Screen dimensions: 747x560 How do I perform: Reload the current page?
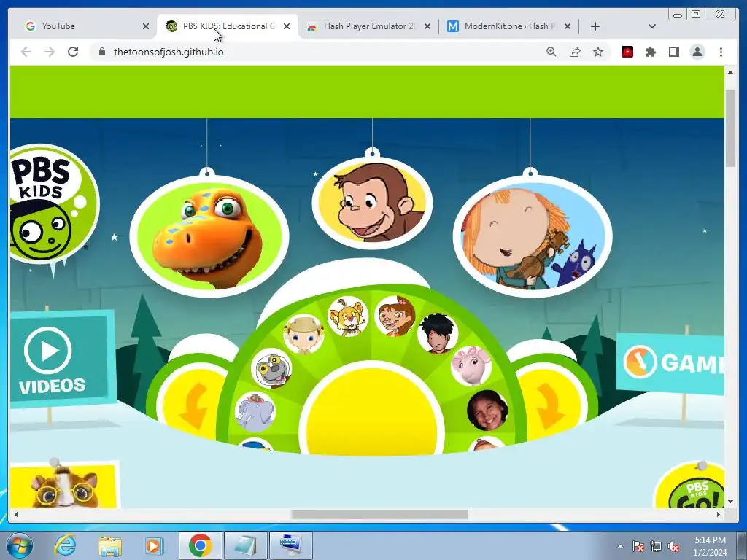[x=73, y=52]
